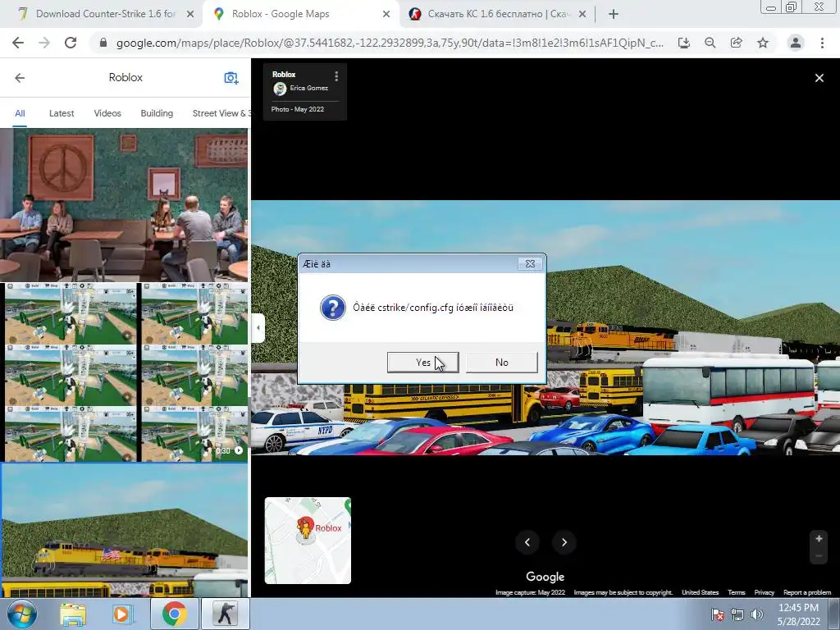840x630 pixels.
Task: Click the add photo camera icon
Action: click(231, 78)
